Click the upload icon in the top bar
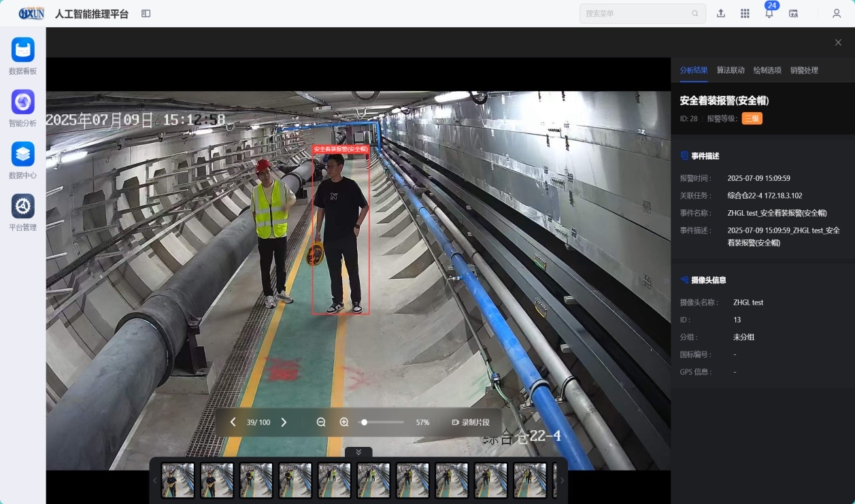 click(721, 14)
